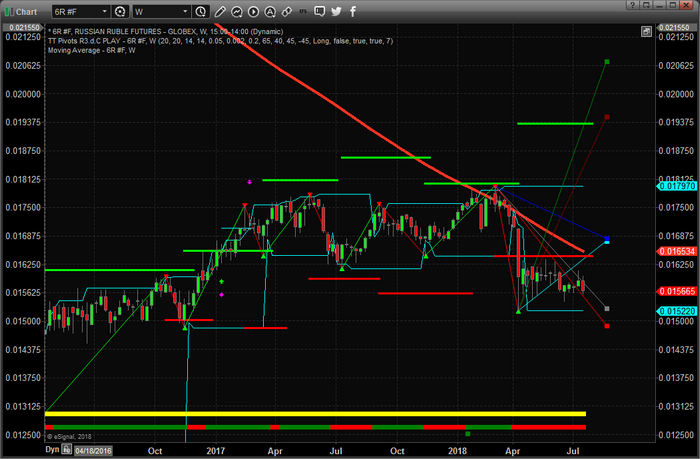Share chart via Facebook icon
Screen dimensions: 700x459
click(353, 12)
